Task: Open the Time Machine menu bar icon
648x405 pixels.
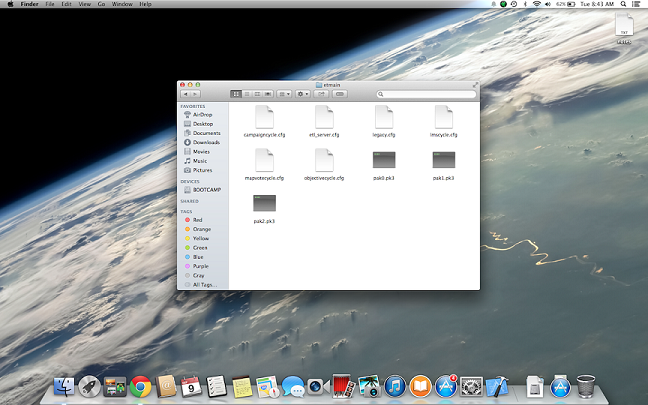Action: (514, 4)
